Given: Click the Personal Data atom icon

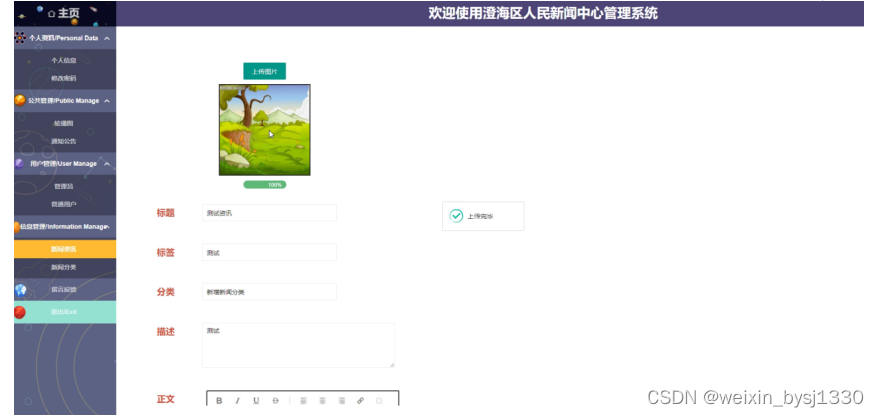Looking at the screenshot, I should point(20,38).
